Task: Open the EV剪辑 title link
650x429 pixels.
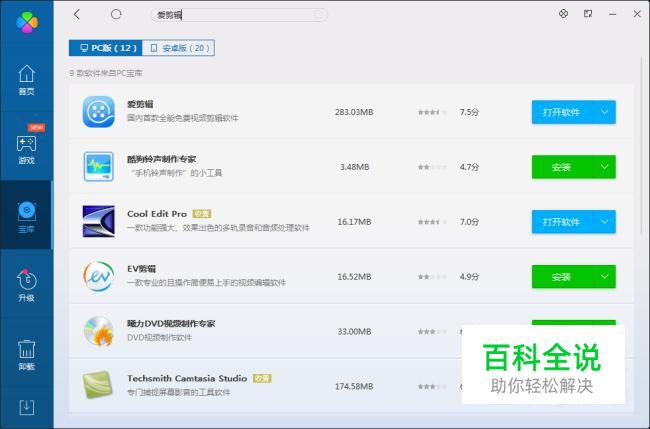Action: coord(141,269)
